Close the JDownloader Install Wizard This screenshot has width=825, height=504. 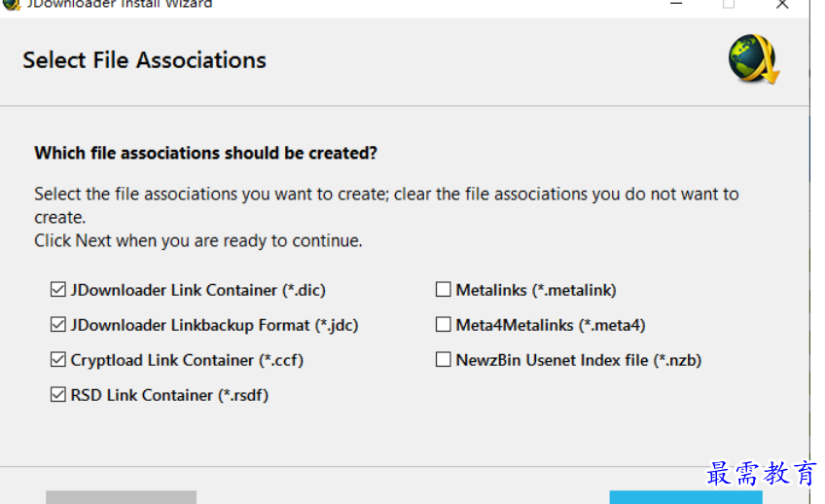coord(782,4)
